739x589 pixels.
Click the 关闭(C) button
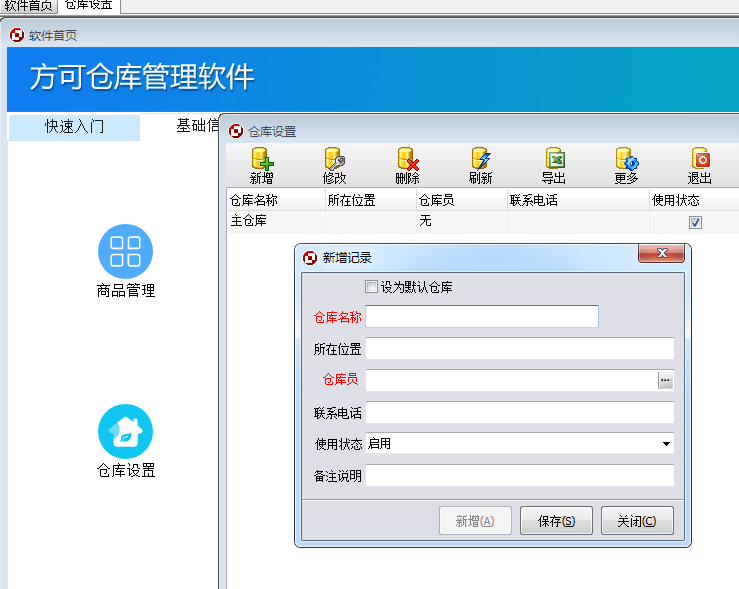(637, 521)
